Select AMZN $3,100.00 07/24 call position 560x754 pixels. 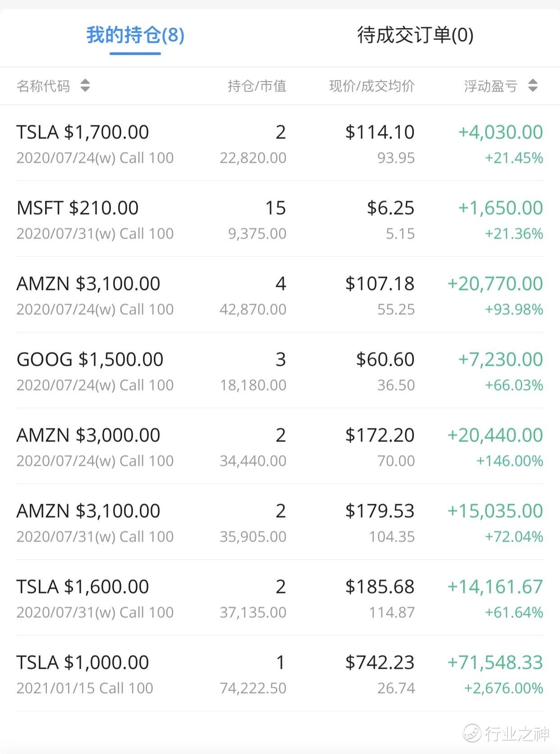280,295
